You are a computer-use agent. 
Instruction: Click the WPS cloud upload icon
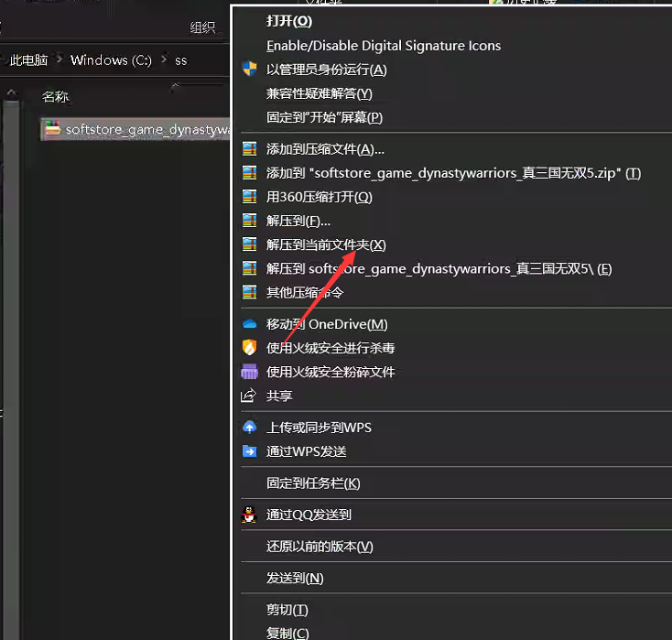pos(249,427)
